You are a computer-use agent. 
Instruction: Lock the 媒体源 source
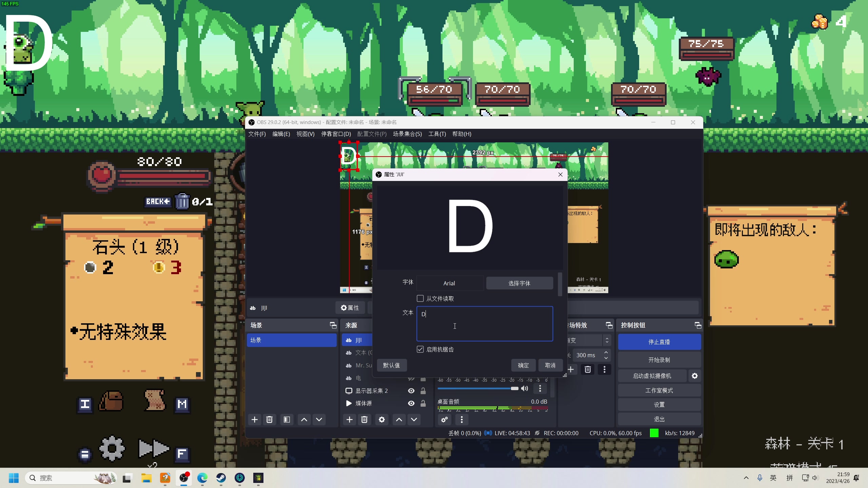[423, 403]
